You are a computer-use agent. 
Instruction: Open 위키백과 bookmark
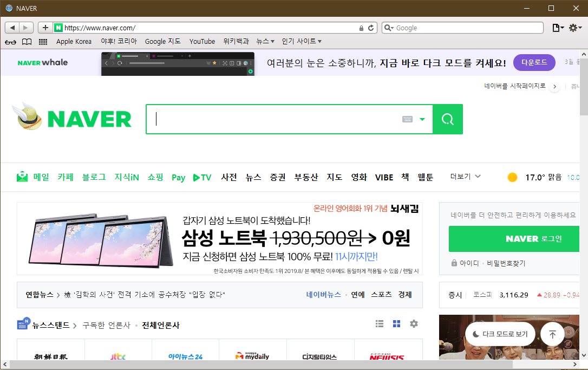pyautogui.click(x=236, y=41)
